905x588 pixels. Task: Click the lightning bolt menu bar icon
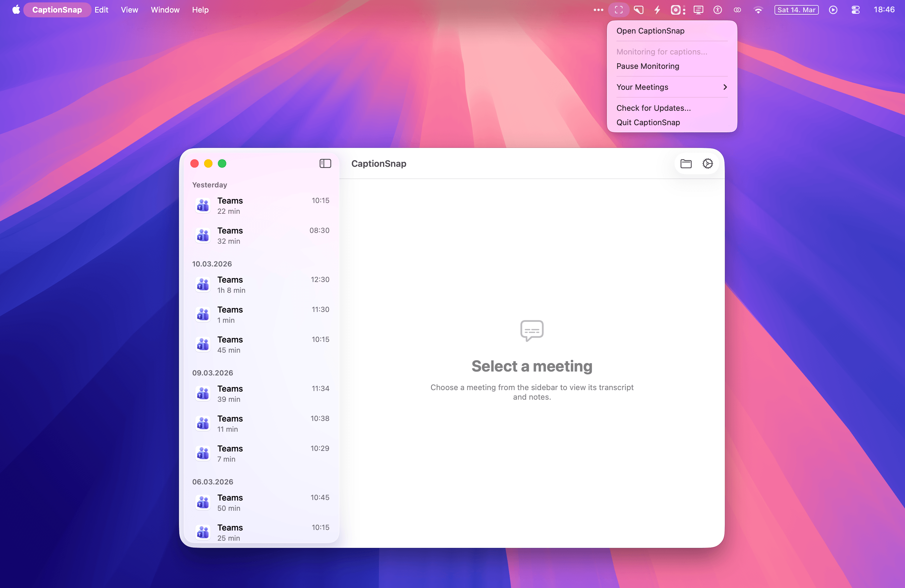657,10
